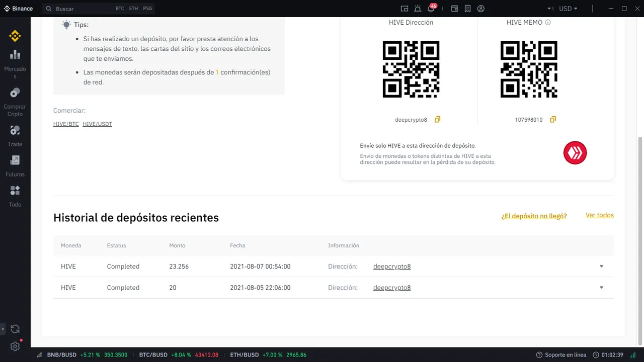Click the Moneda column header

(71, 245)
